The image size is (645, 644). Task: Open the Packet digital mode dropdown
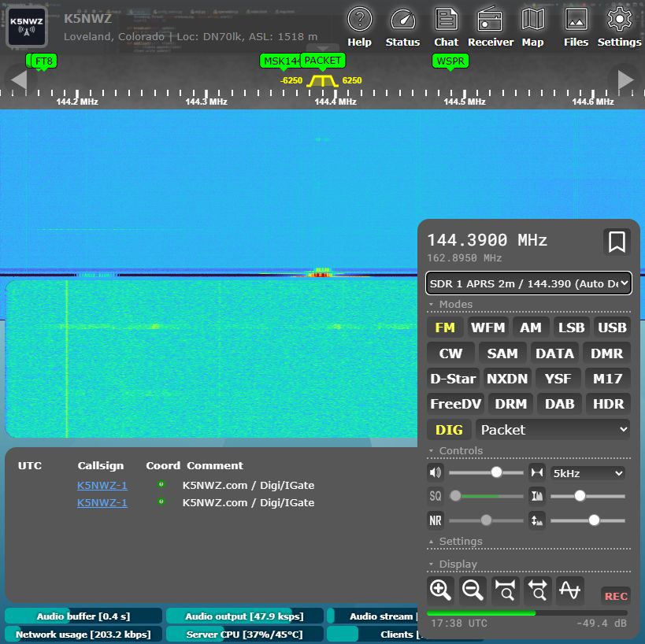pyautogui.click(x=553, y=430)
